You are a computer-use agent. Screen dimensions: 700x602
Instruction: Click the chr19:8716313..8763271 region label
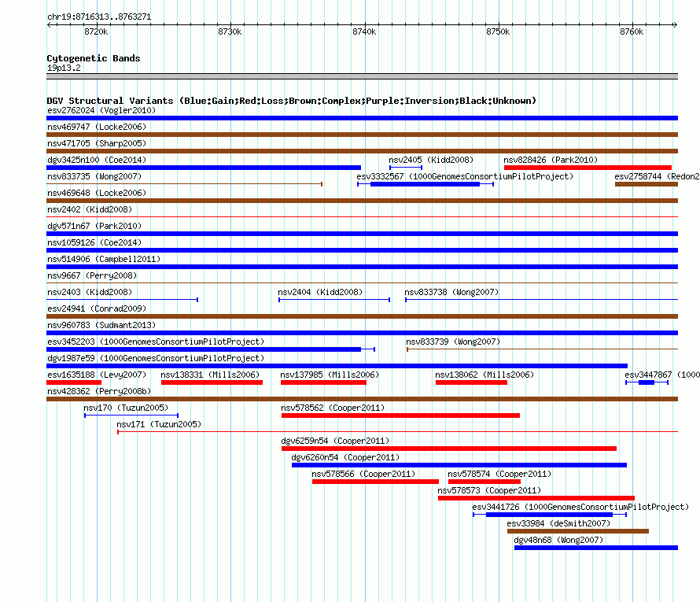tap(99, 17)
